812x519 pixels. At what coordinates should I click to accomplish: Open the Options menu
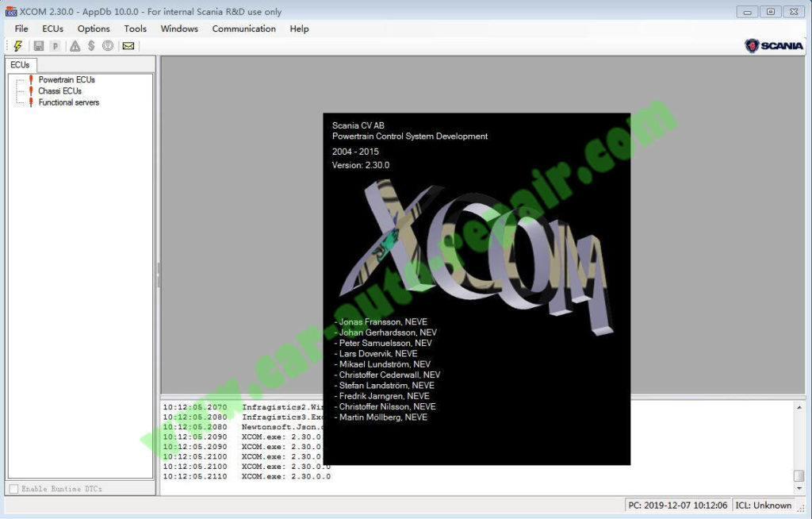coord(93,29)
